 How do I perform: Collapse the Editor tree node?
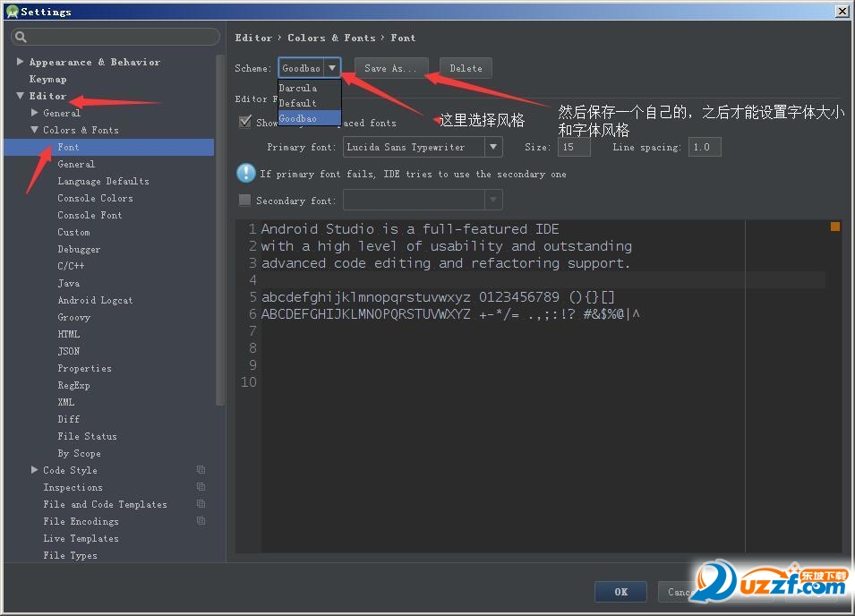coord(21,96)
